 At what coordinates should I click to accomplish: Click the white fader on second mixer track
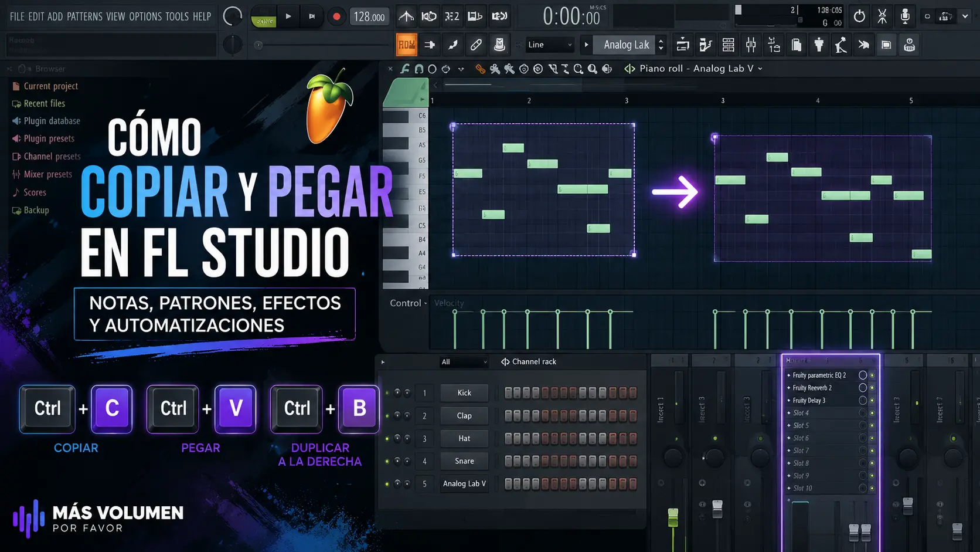(x=717, y=509)
